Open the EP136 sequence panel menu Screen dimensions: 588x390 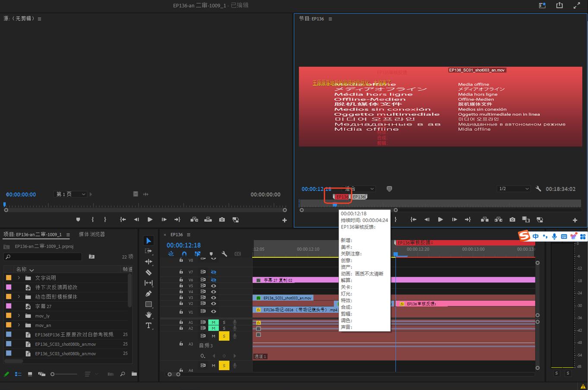[189, 235]
